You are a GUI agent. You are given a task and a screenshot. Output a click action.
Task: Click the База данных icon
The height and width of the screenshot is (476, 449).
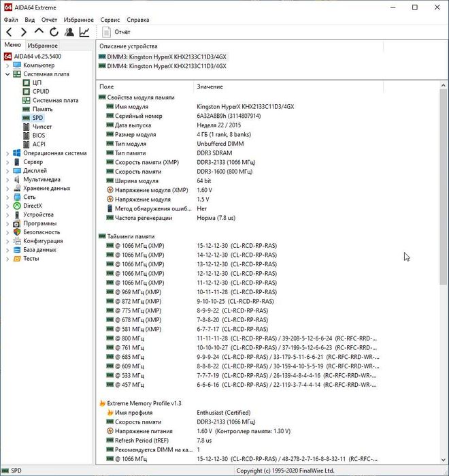click(x=17, y=250)
